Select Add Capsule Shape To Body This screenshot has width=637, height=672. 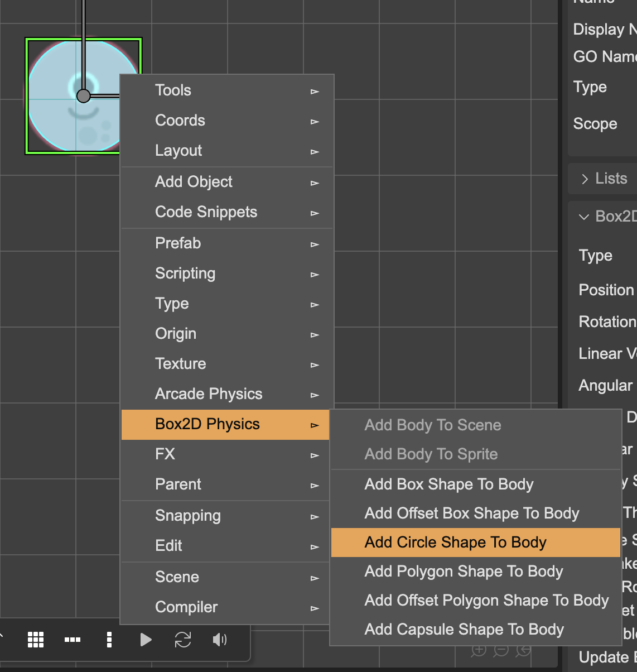point(464,630)
